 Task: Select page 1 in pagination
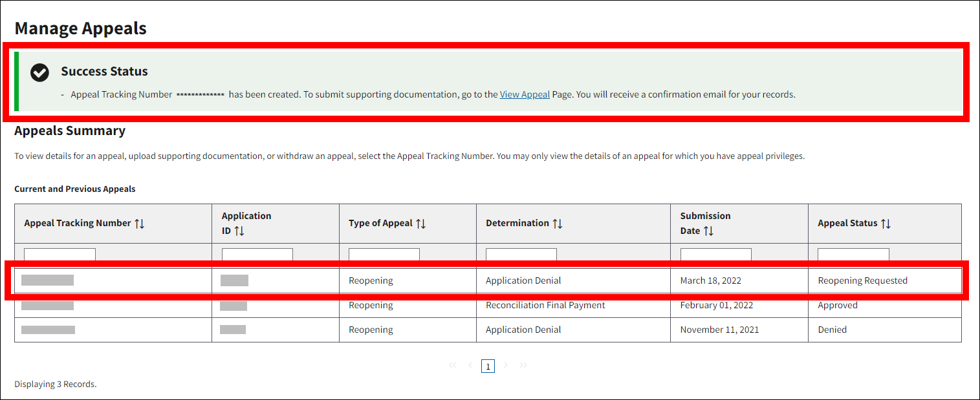(488, 366)
